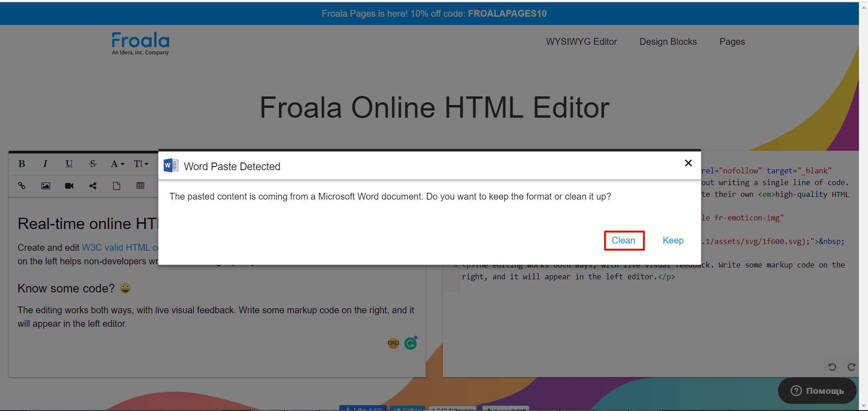Click the dialog message about pasted content

390,196
